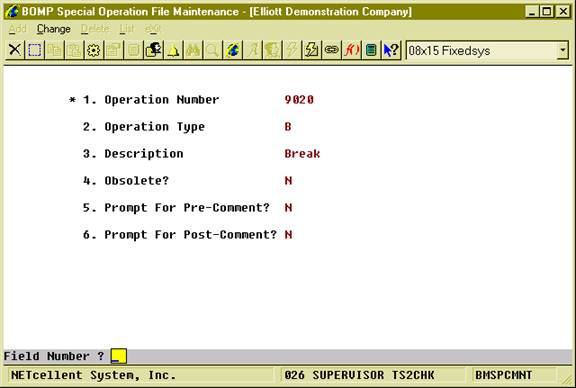Click the application icon in the title bar
Image resolution: width=576 pixels, height=388 pixels.
coord(12,11)
